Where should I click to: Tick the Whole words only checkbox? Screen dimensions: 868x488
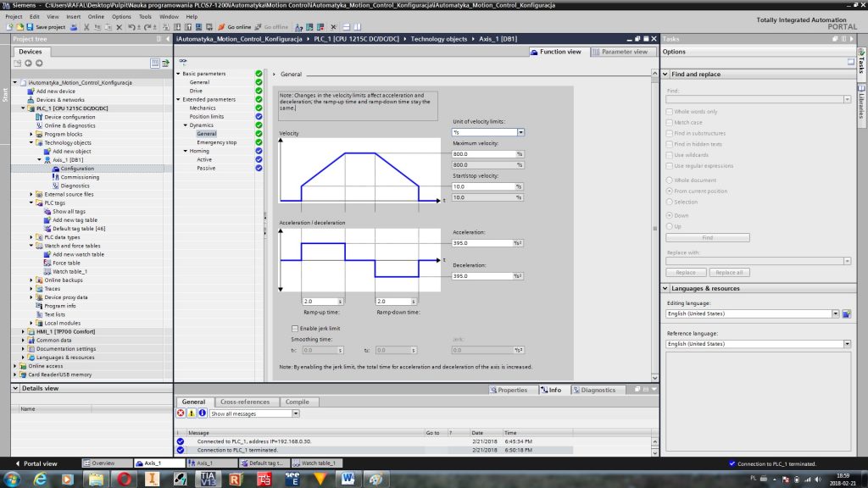click(x=670, y=111)
